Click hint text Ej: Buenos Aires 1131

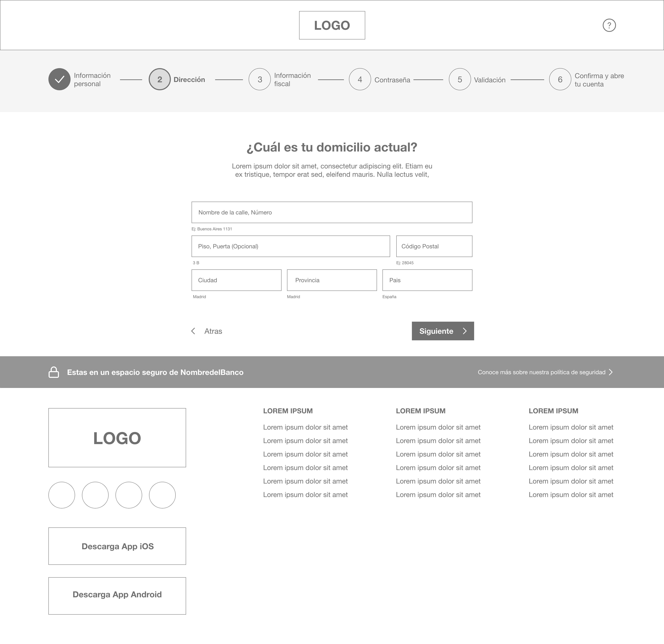212,229
